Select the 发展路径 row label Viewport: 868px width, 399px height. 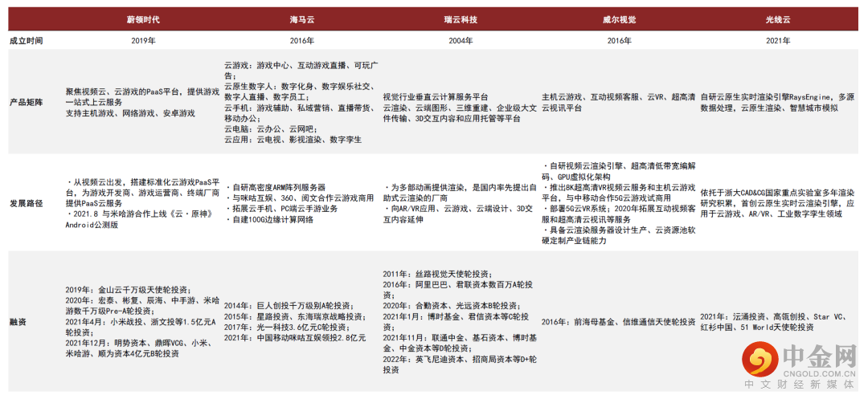26,203
